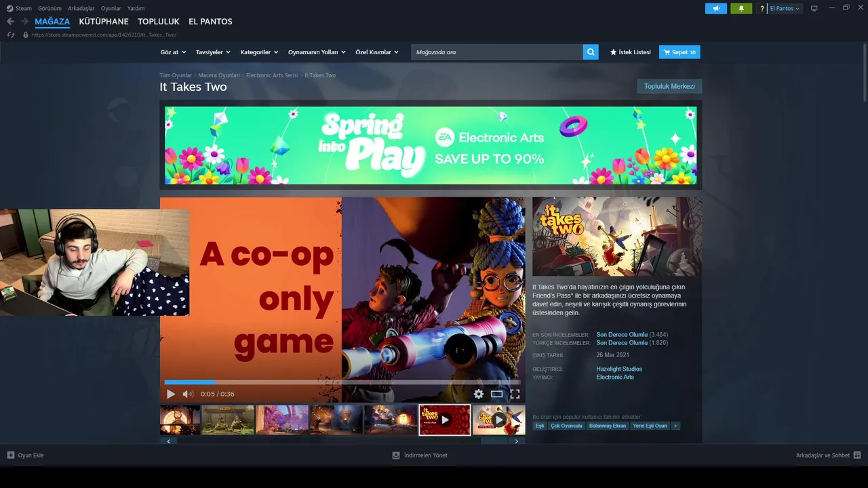Screen dimensions: 868x488
Task: Switch to TOPLULUK tab
Action: 159,22
